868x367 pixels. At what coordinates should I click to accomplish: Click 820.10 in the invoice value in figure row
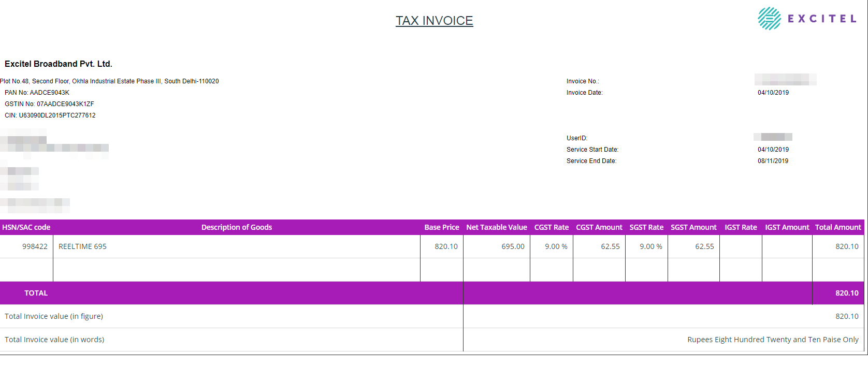click(x=847, y=316)
